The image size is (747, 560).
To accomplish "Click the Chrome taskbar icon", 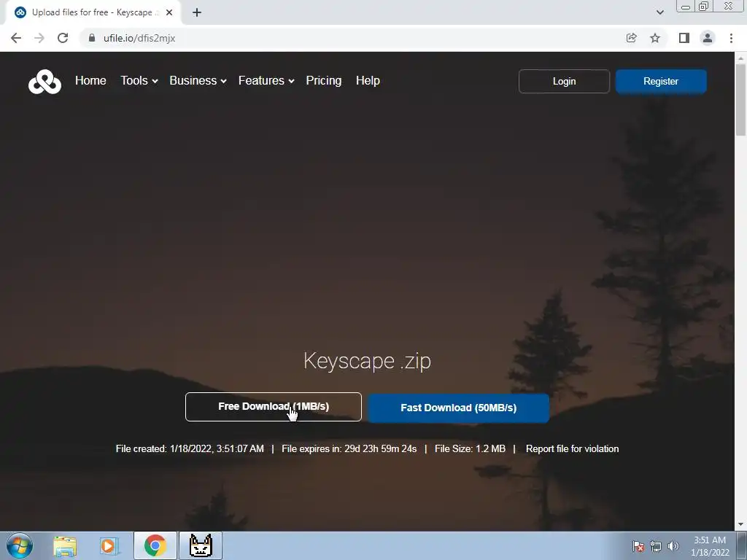I will click(x=155, y=545).
